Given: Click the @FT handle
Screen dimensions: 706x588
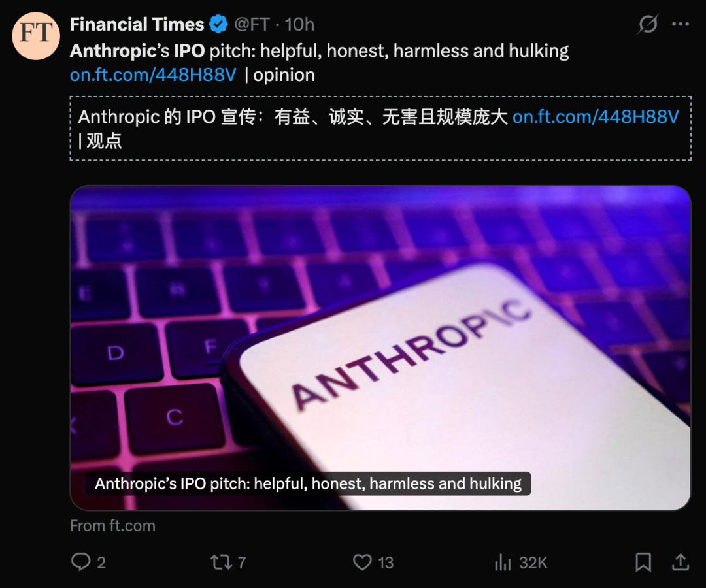Looking at the screenshot, I should pos(252,24).
